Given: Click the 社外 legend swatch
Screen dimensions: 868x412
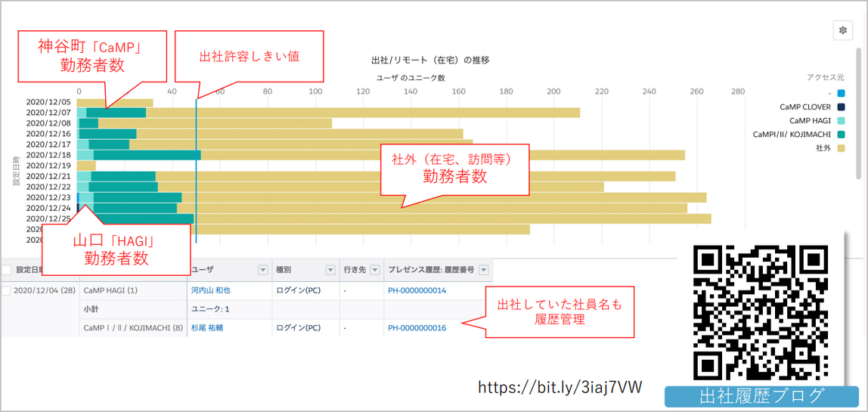Looking at the screenshot, I should (842, 148).
